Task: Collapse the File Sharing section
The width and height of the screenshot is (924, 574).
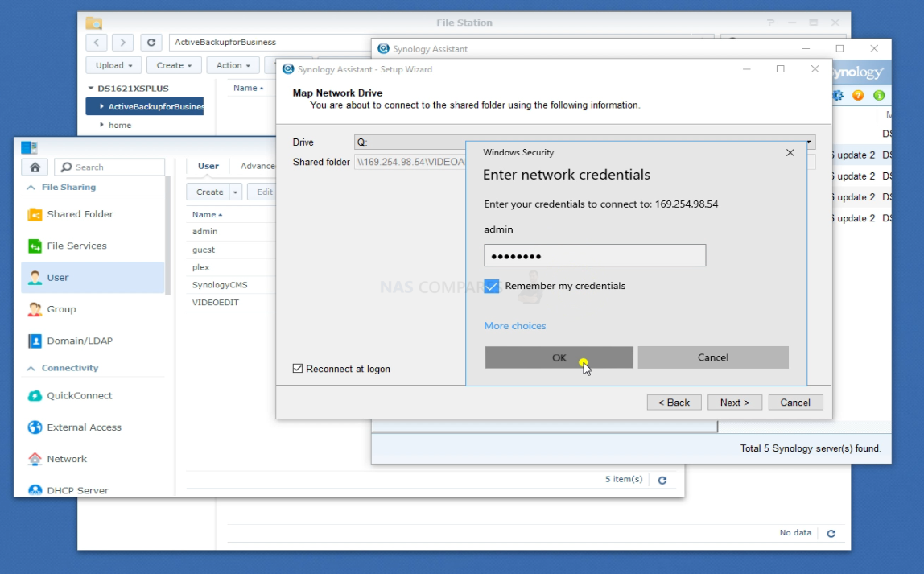Action: point(31,188)
